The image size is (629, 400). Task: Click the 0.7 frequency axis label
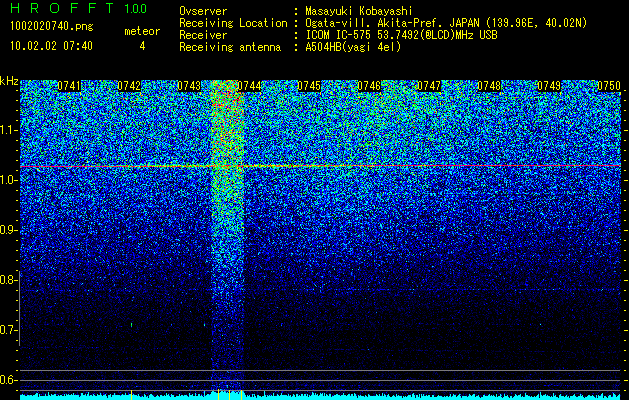click(x=8, y=330)
